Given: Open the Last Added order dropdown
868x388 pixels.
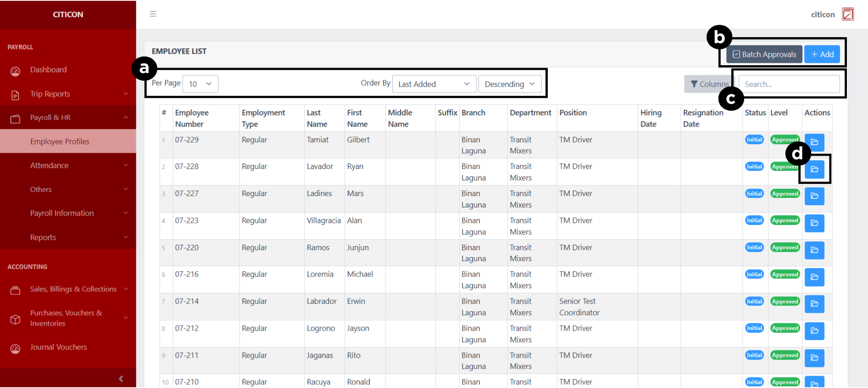Looking at the screenshot, I should [x=434, y=84].
